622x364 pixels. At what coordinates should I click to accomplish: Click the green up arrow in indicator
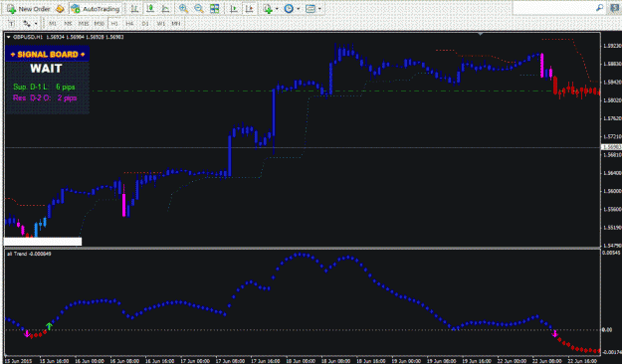[x=49, y=326]
